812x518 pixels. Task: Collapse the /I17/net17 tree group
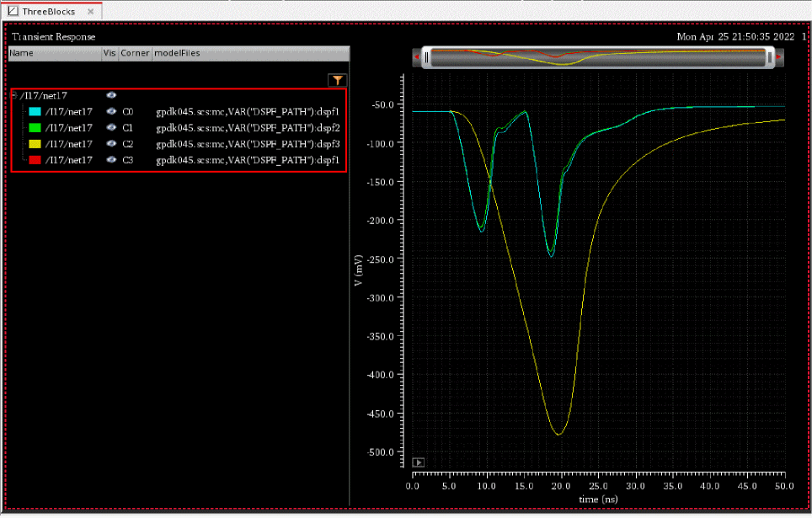pos(13,95)
